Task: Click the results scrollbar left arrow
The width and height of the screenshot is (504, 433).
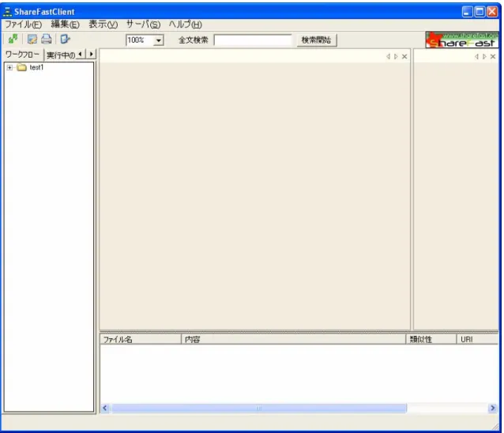Action: tap(105, 409)
